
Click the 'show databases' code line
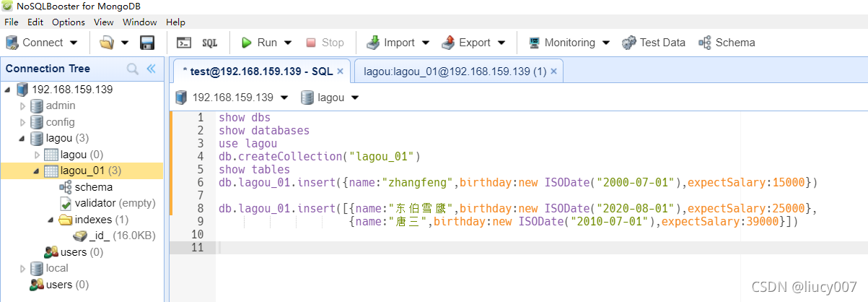[264, 130]
